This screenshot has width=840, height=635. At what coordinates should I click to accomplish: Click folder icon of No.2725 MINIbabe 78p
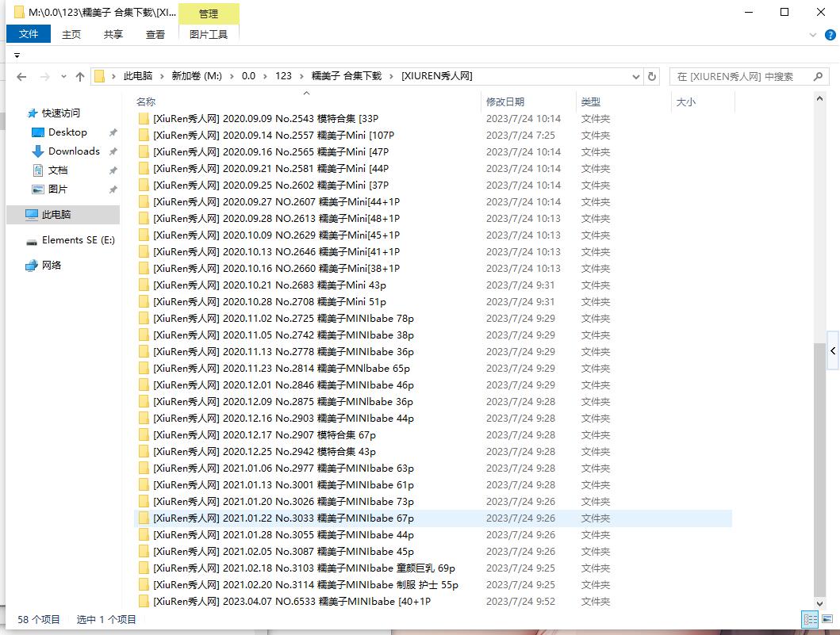tap(144, 319)
